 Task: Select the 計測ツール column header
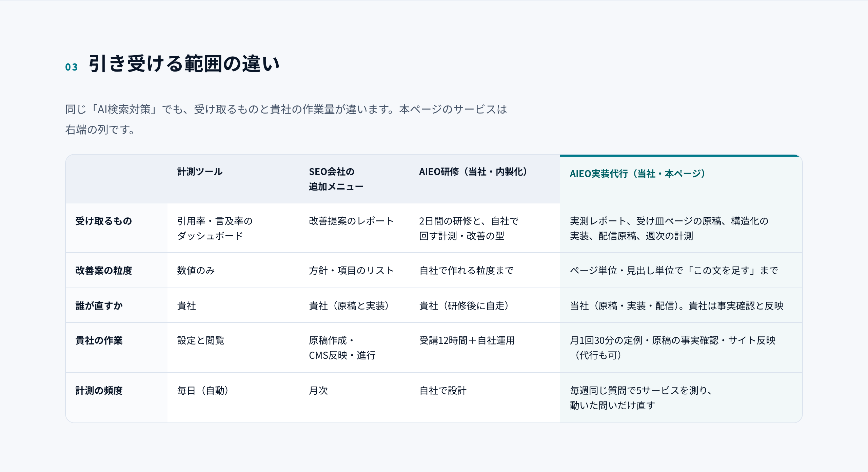tap(200, 172)
